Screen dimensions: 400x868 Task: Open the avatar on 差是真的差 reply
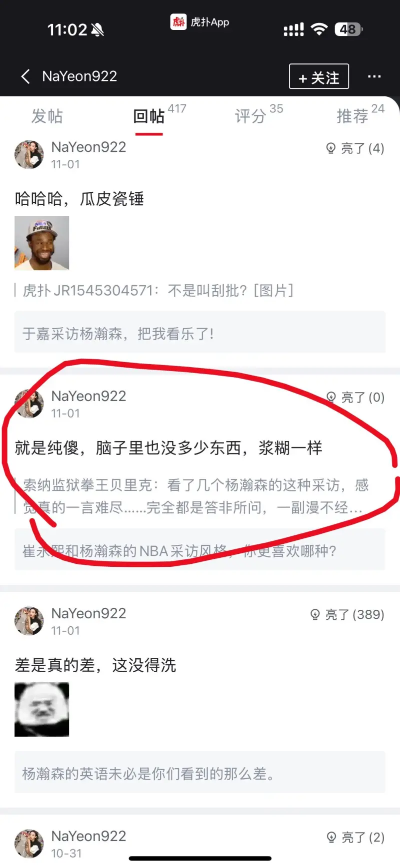(x=29, y=621)
